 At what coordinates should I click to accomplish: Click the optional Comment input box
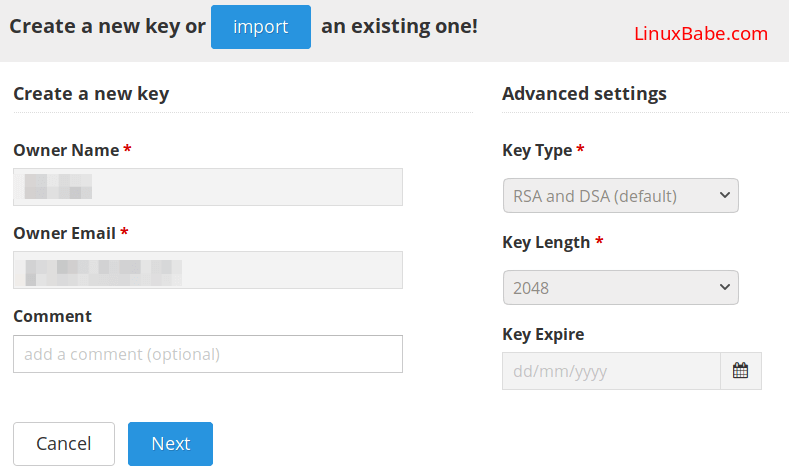(208, 354)
